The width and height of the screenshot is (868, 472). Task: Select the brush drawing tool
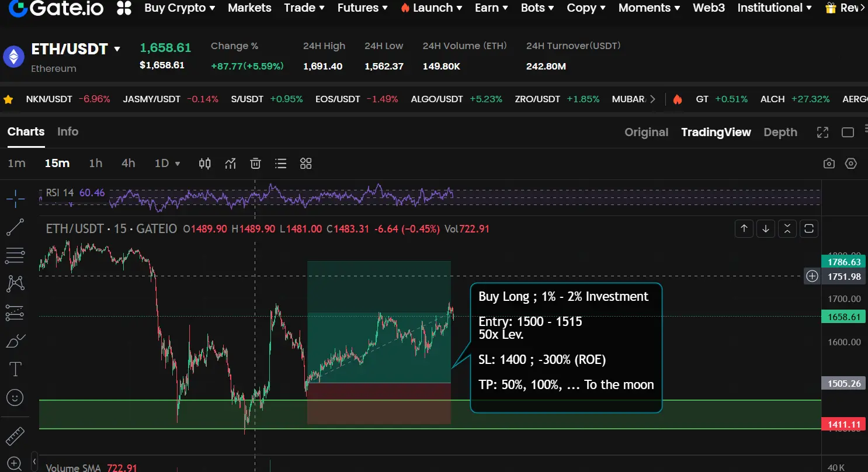click(15, 341)
